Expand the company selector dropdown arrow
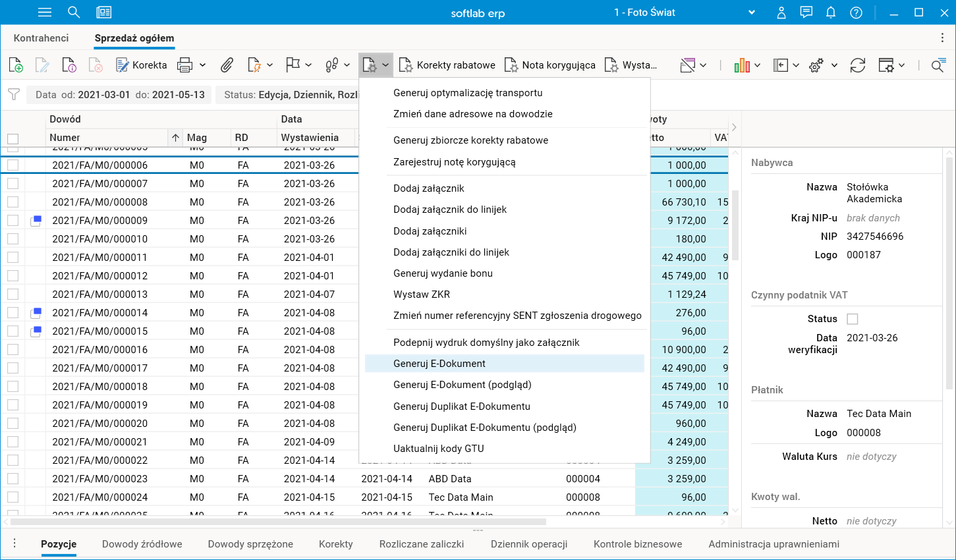 click(x=752, y=13)
